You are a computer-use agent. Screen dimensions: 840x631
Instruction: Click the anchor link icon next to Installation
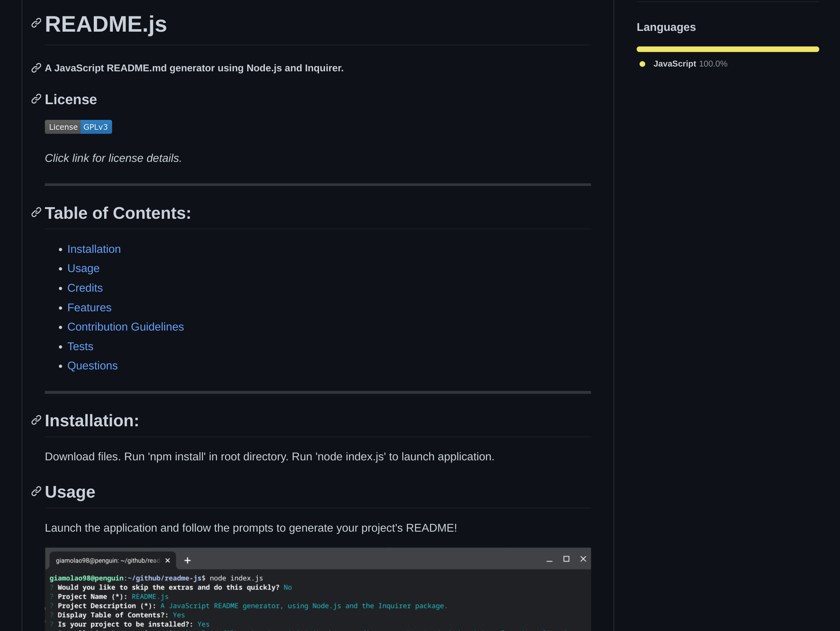(x=36, y=420)
